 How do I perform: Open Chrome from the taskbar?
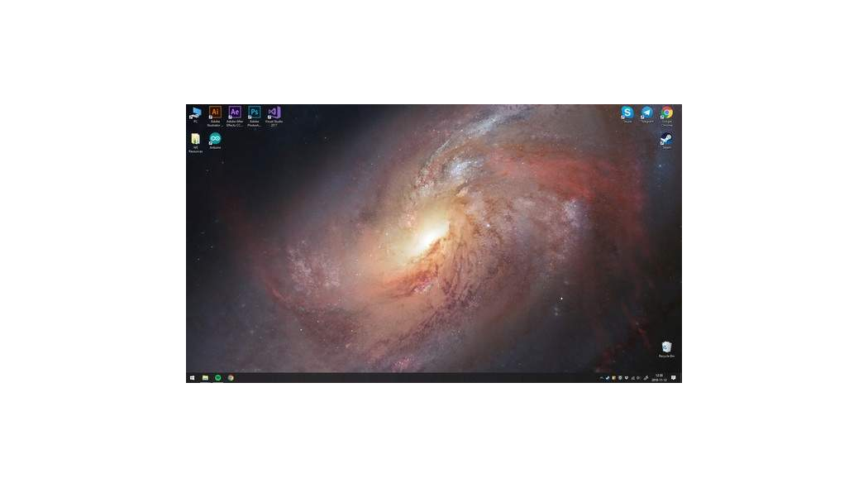click(x=231, y=378)
